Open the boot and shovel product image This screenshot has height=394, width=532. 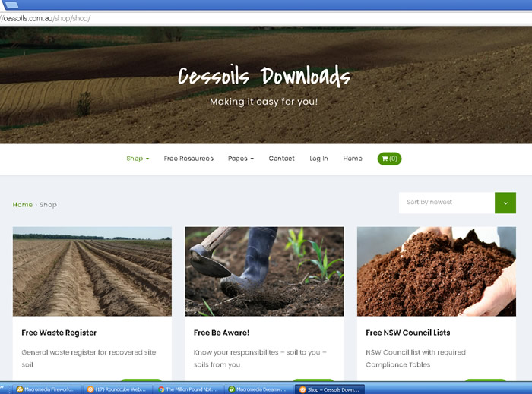tap(264, 271)
